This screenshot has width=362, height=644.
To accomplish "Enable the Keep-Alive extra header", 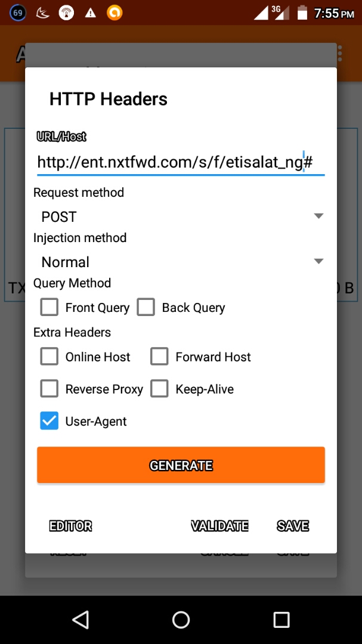I will pos(159,389).
